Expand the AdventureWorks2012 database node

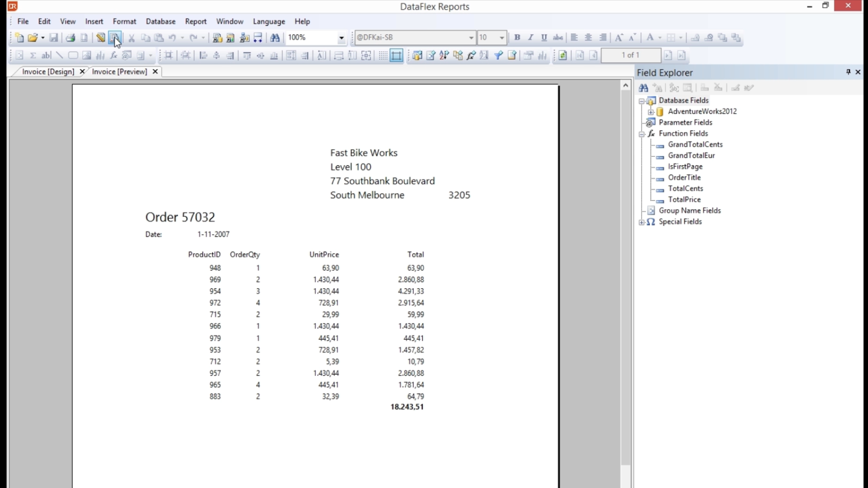pos(651,112)
